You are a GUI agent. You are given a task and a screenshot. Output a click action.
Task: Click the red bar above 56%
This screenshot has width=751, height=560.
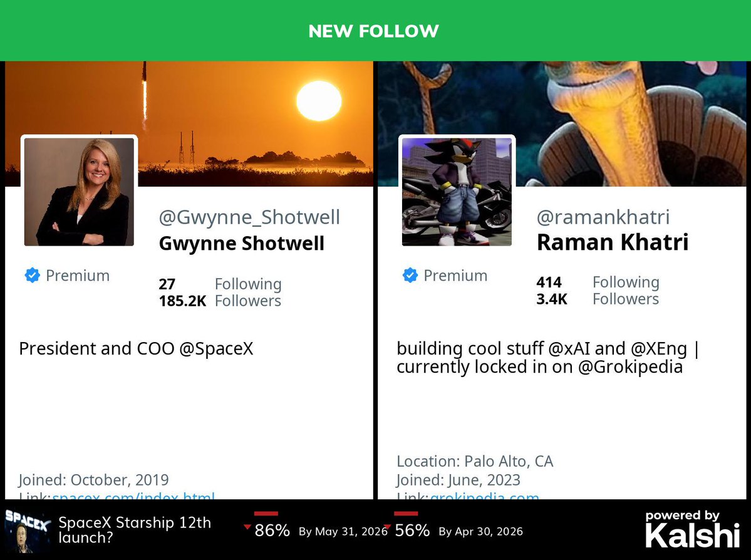[x=406, y=514]
